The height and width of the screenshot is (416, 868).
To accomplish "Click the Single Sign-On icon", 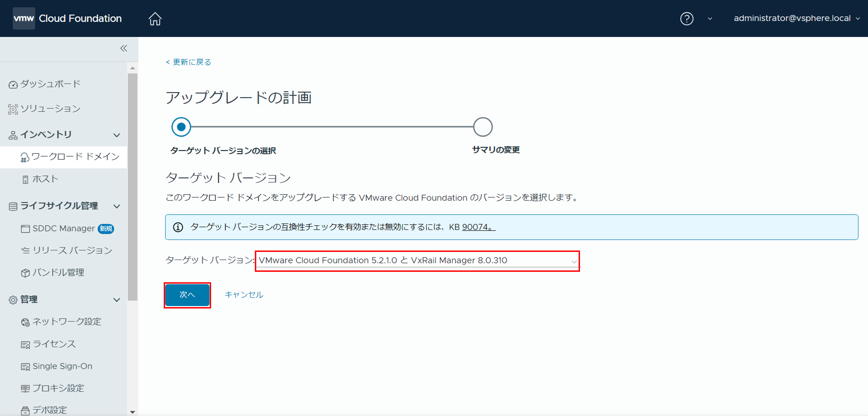I will 25,367.
